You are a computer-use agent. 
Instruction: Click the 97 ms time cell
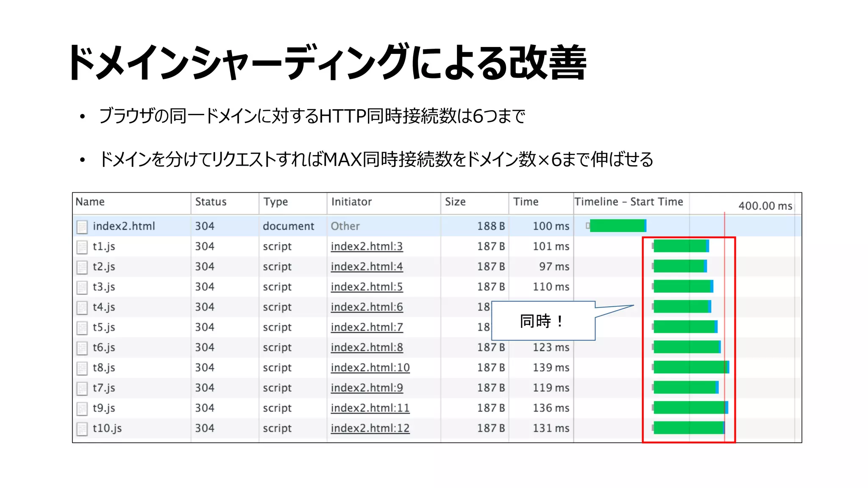pyautogui.click(x=554, y=267)
